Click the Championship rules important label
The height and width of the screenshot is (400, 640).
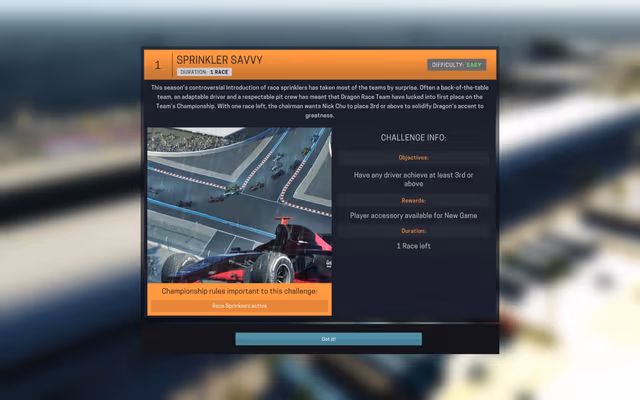239,291
